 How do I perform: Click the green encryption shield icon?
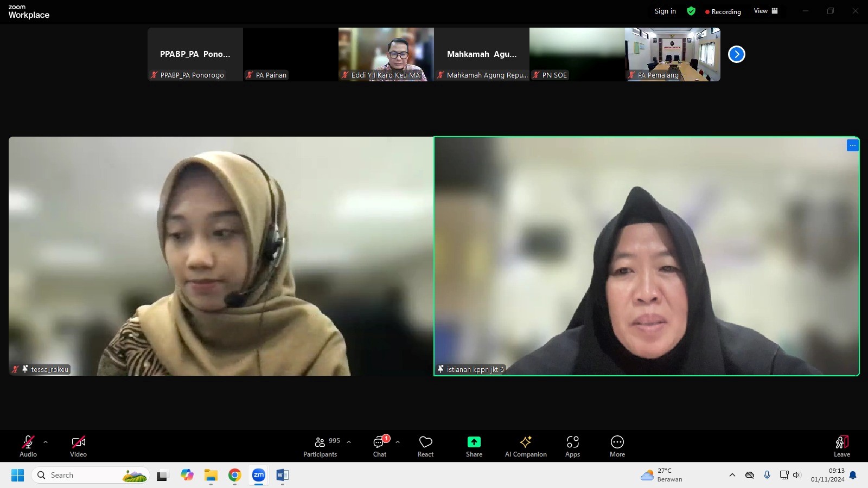[691, 11]
